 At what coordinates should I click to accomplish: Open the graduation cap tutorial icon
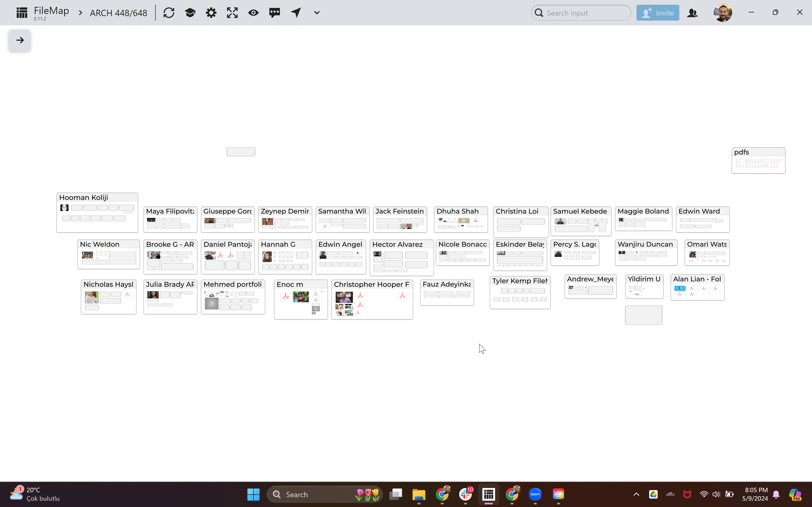190,13
